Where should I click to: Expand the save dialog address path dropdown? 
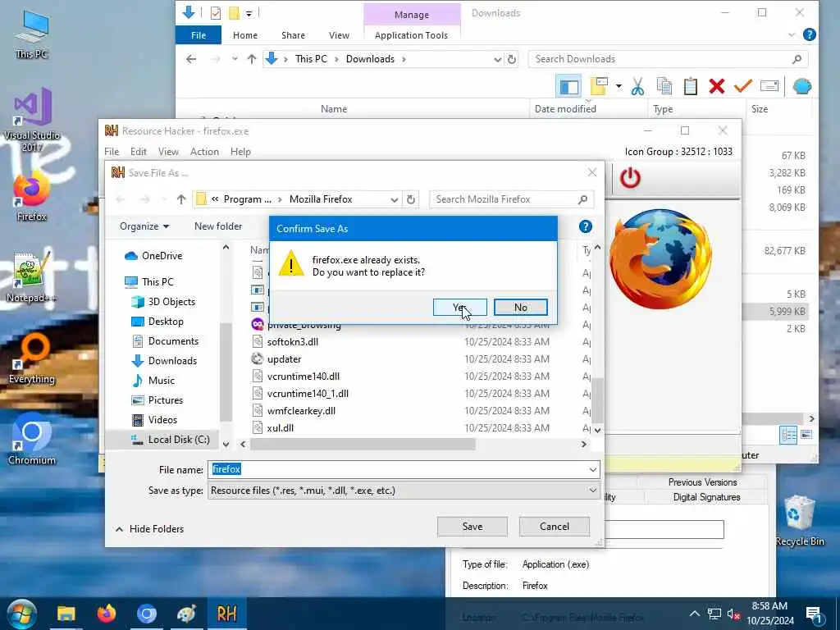point(395,199)
